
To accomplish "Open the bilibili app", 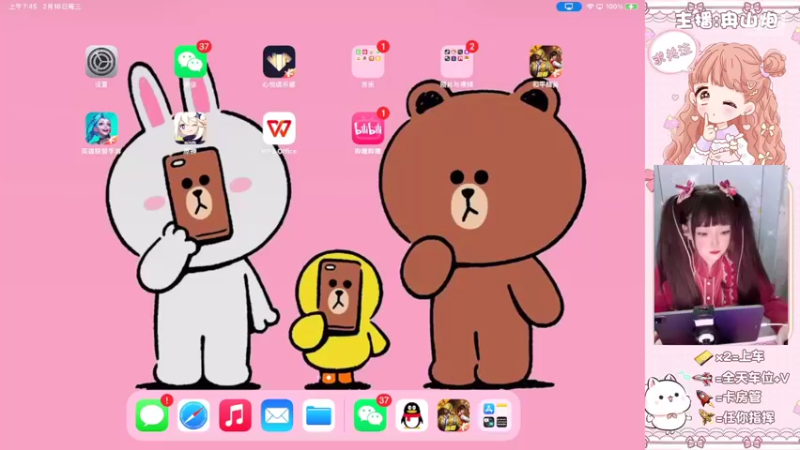I will tap(368, 129).
